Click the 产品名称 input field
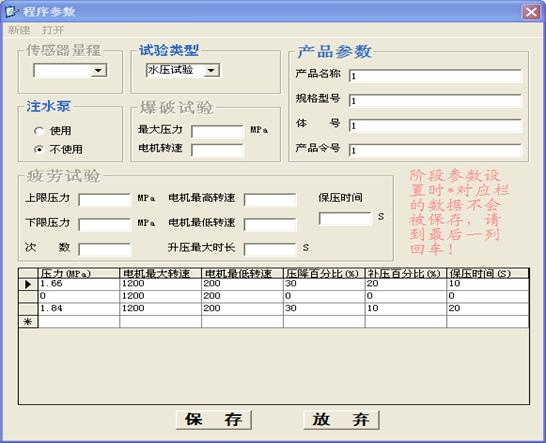Screen dimensions: 546x443 coord(435,76)
